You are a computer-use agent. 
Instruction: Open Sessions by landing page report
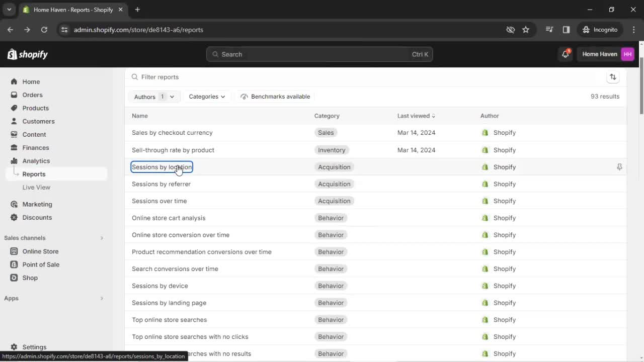[169, 303]
